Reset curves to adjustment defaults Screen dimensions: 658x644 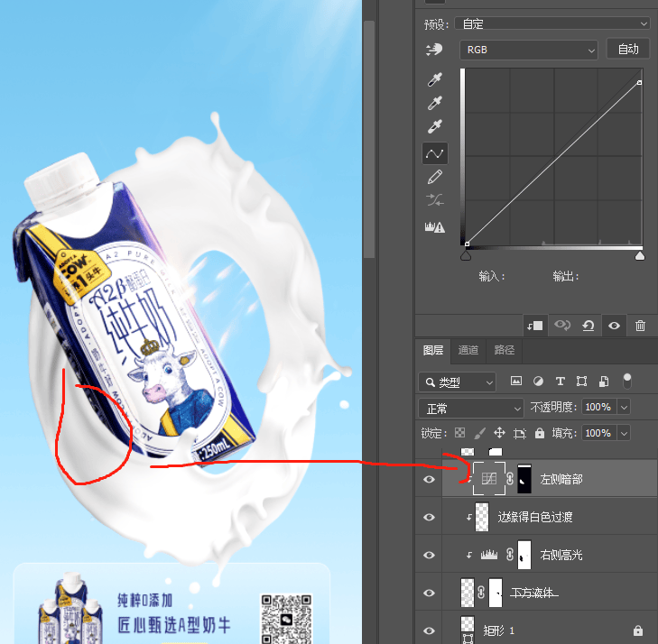click(x=588, y=326)
